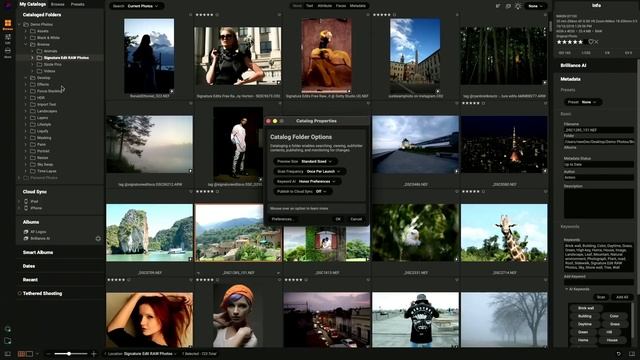Click the reject X icon in Info panel
The image size is (640, 360).
tap(596, 42)
